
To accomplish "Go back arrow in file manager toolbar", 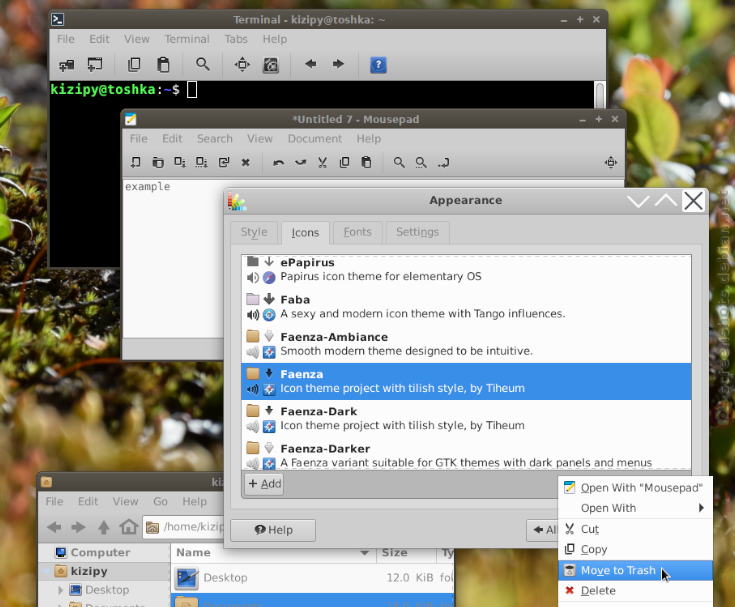I will pos(54,527).
